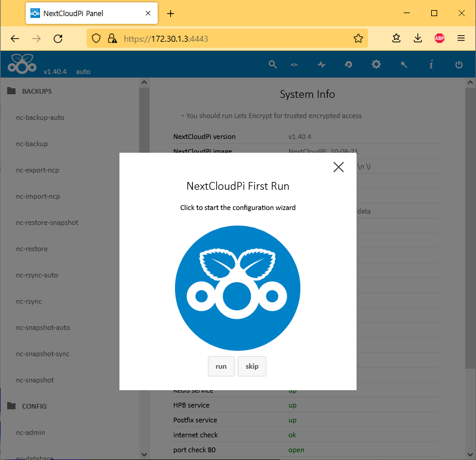The image size is (476, 460).
Task: Expand the BACKUPS folder section
Action: tap(29, 91)
